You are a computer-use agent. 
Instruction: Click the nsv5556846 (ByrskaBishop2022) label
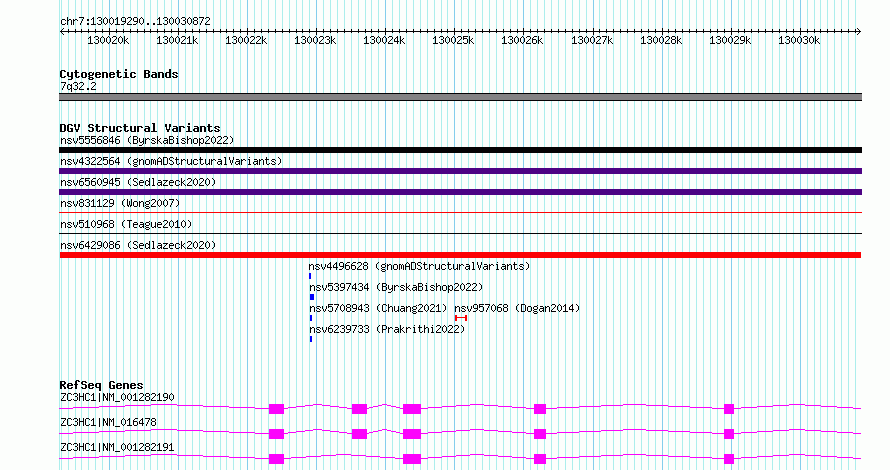(147, 140)
